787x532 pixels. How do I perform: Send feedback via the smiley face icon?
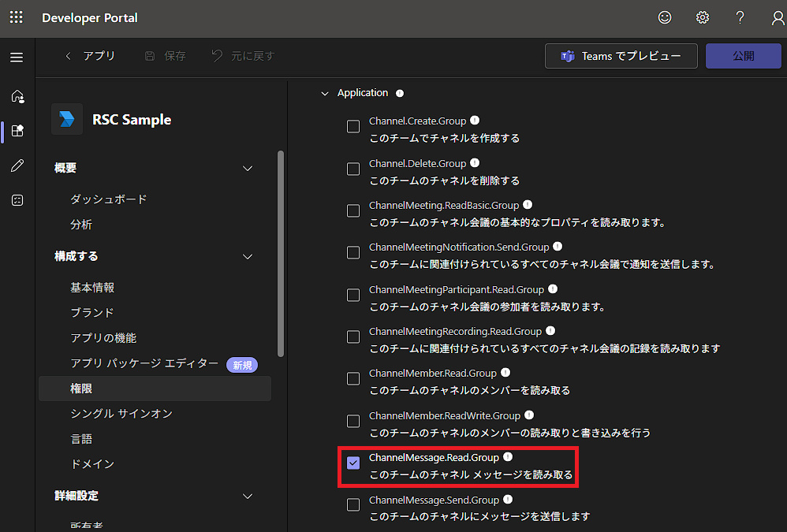pyautogui.click(x=665, y=17)
